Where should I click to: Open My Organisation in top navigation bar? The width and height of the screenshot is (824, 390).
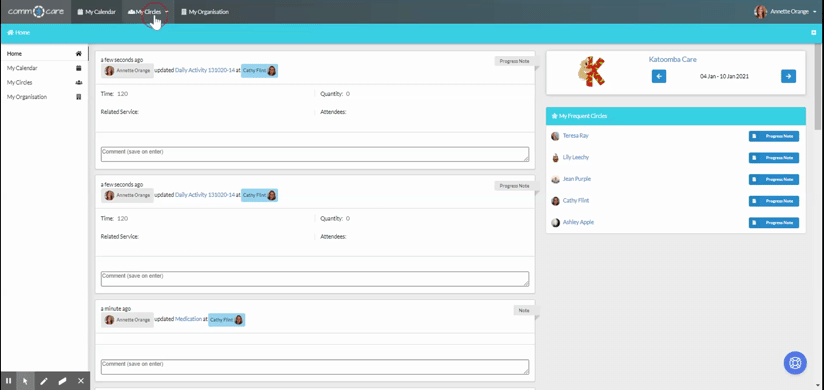(x=205, y=12)
